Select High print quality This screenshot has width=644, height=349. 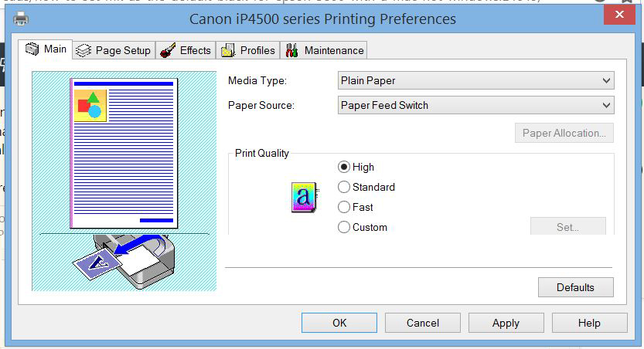coord(344,167)
